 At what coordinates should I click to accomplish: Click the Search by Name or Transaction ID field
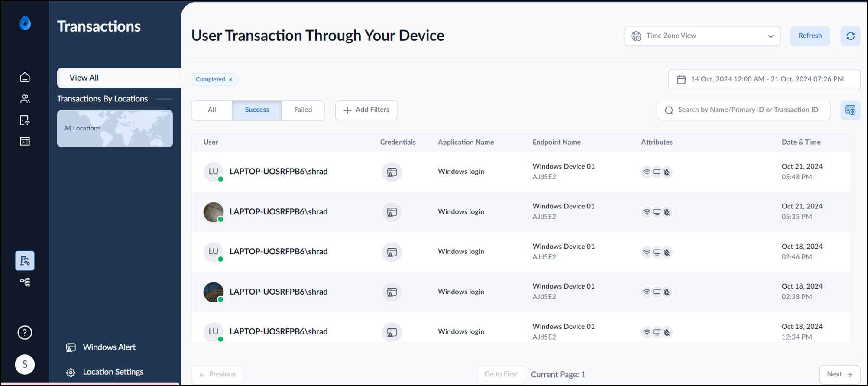743,110
